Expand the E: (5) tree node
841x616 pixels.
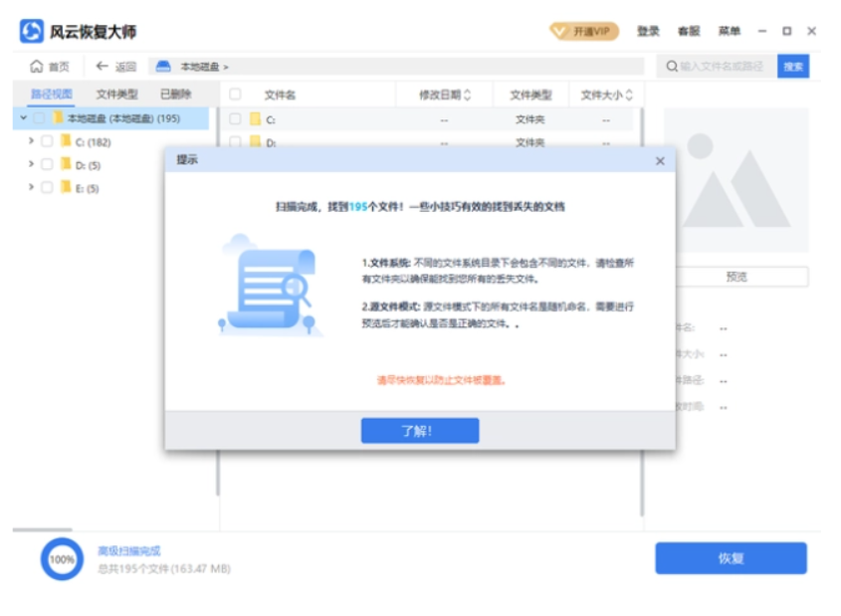[x=31, y=187]
